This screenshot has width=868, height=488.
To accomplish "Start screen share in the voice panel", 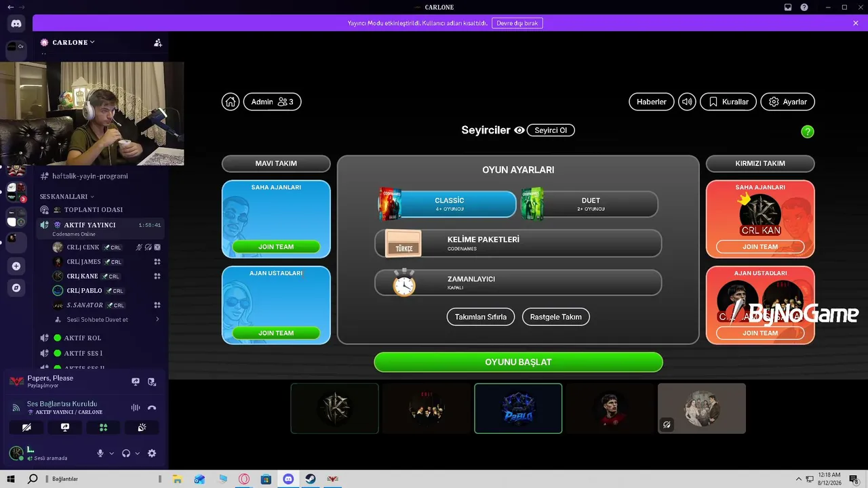I will pyautogui.click(x=65, y=427).
